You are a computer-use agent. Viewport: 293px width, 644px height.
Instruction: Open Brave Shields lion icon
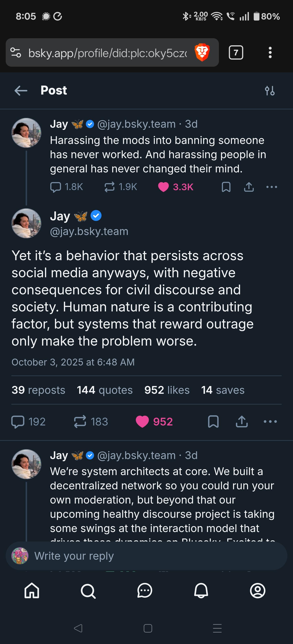tap(202, 52)
